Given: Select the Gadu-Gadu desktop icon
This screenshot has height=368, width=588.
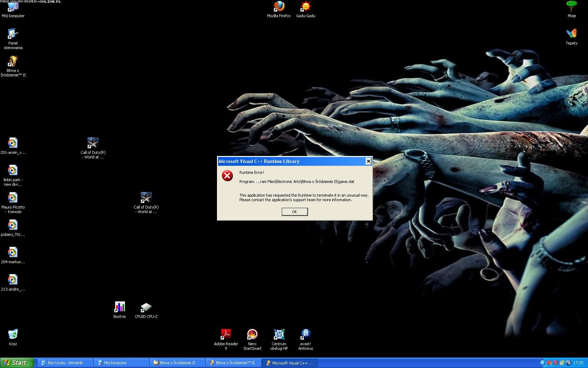Looking at the screenshot, I should point(306,7).
